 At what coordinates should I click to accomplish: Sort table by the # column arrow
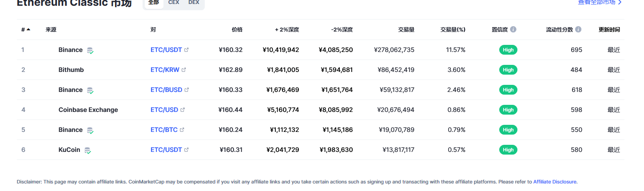pyautogui.click(x=28, y=30)
